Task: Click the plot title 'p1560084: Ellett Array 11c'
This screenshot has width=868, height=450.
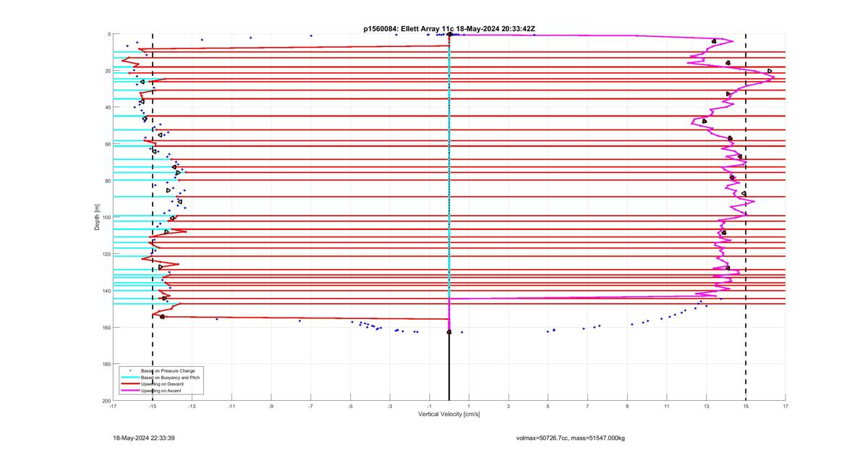Action: tap(409, 29)
